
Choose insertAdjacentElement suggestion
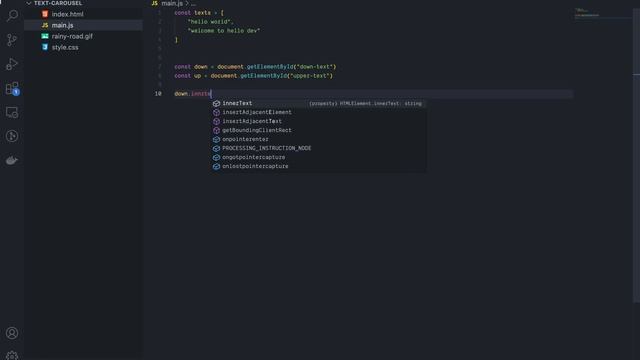319,113
